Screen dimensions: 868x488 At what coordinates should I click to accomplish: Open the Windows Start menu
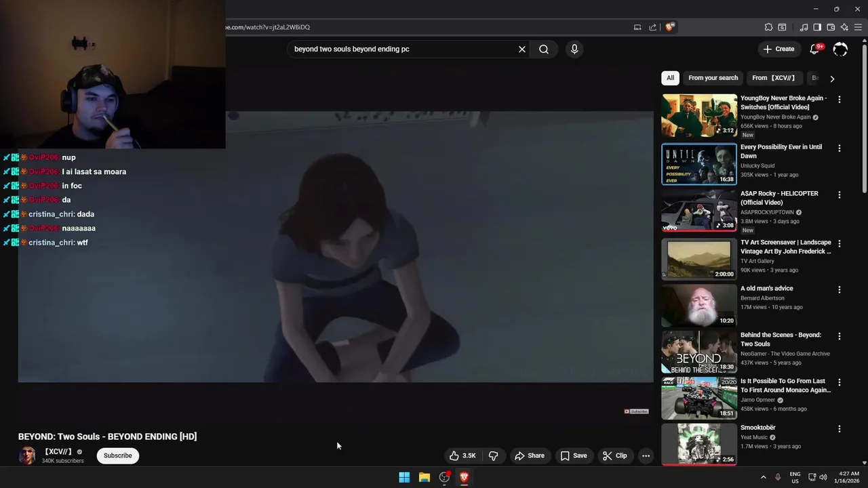click(404, 477)
